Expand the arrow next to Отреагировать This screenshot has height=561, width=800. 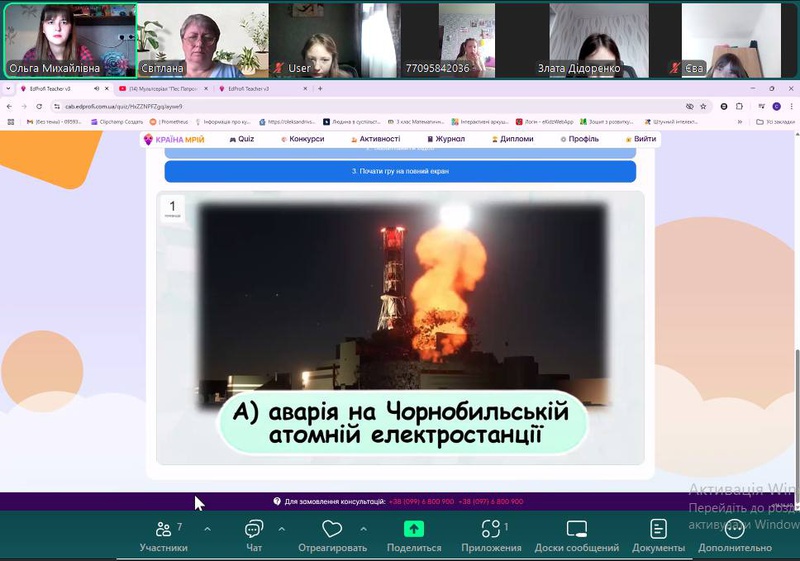tap(363, 529)
